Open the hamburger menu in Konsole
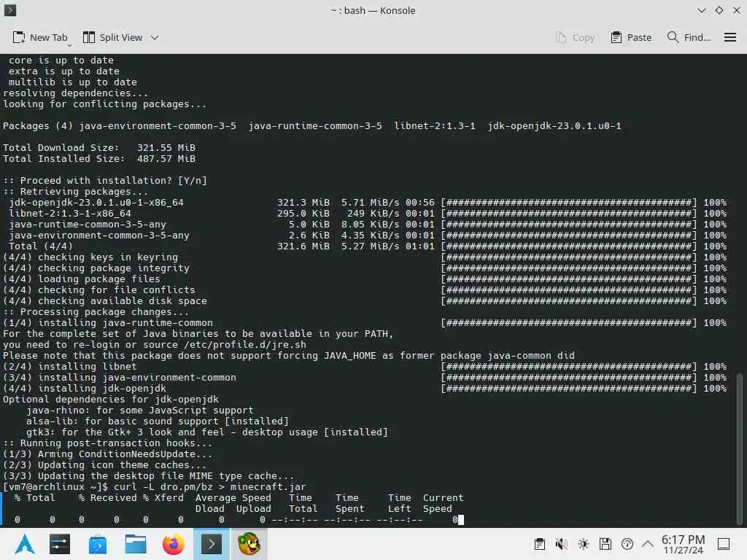Screen dimensions: 747x560 tap(729, 38)
